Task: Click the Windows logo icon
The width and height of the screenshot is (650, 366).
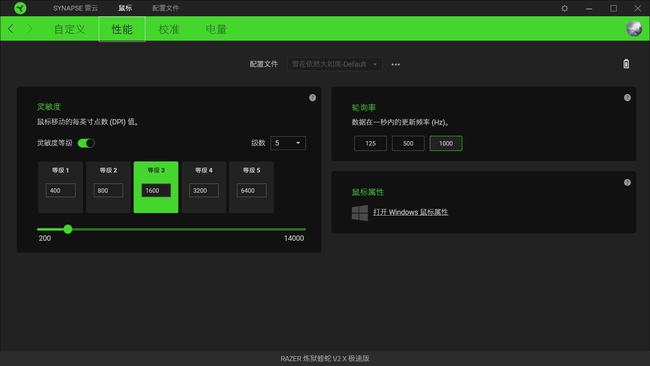Action: coord(359,213)
